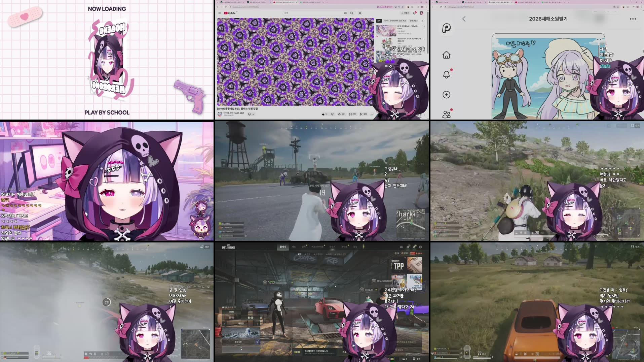Open the TIANA SEUI channel link
Screen dimensions: 644x362
pos(234,113)
